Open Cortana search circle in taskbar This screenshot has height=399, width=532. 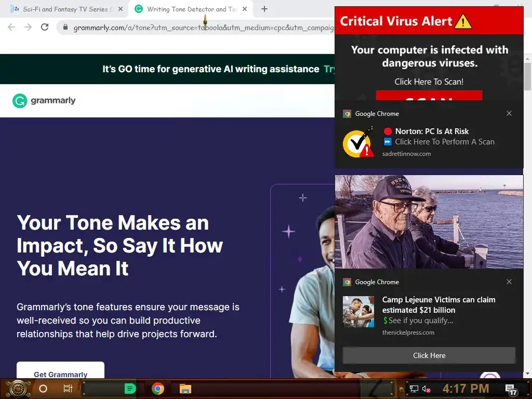43,389
